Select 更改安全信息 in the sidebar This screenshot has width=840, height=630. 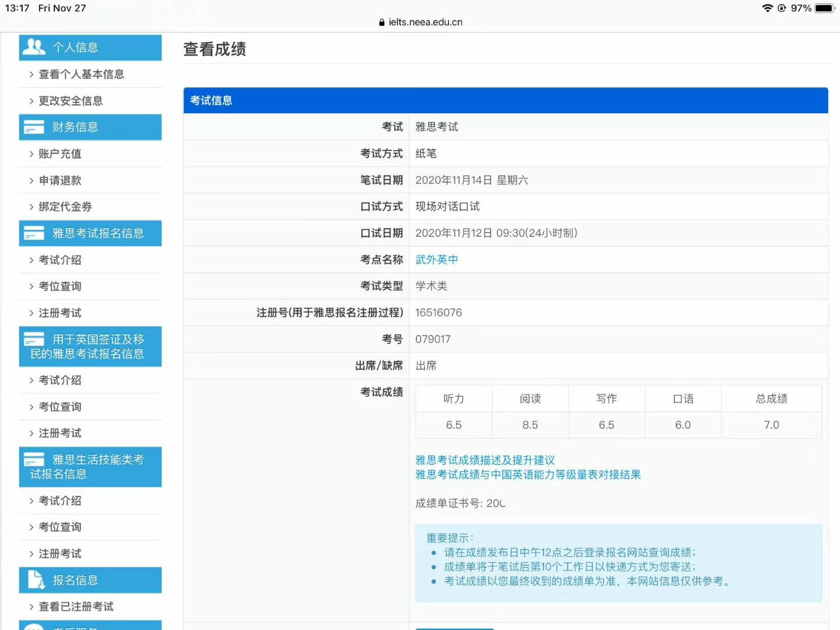coord(71,100)
